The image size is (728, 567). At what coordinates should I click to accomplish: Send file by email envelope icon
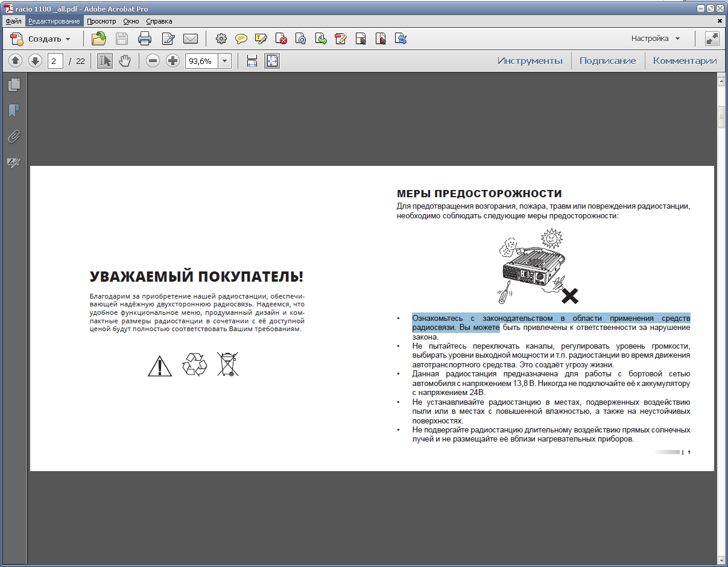point(191,39)
